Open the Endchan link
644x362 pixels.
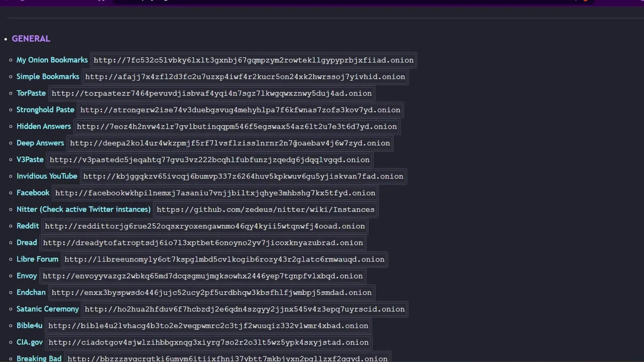[31, 292]
